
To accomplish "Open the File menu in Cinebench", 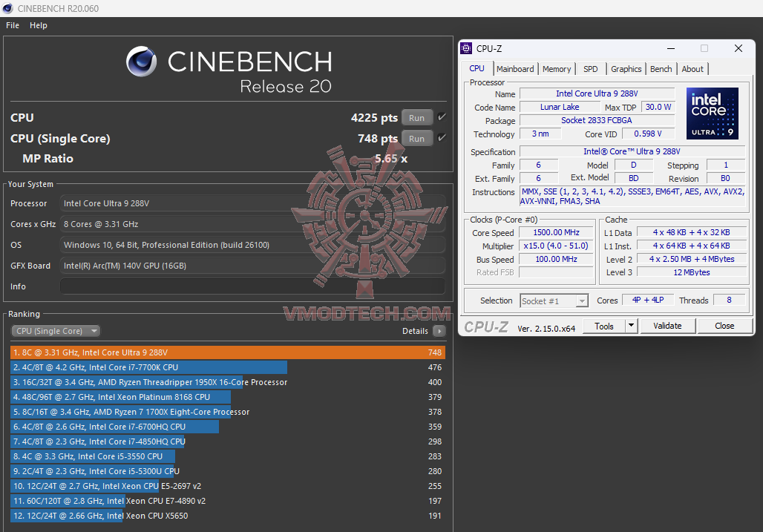I will point(13,25).
